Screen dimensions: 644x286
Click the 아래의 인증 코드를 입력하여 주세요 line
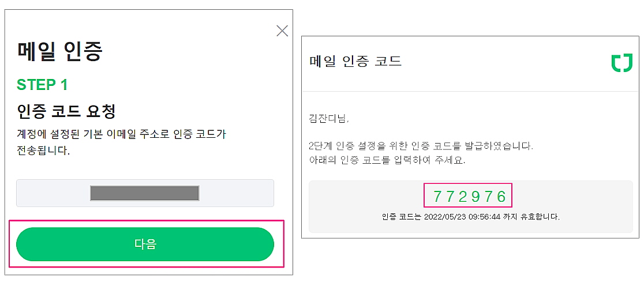pos(387,160)
